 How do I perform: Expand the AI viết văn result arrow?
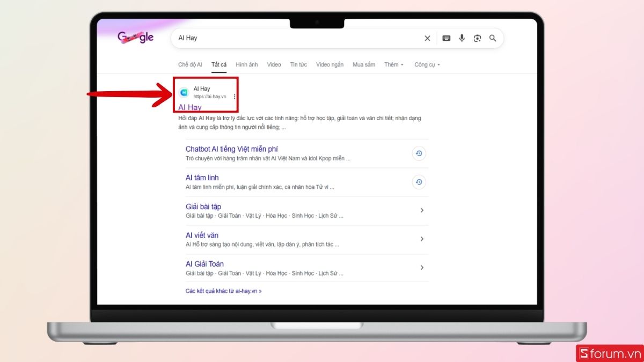(422, 239)
